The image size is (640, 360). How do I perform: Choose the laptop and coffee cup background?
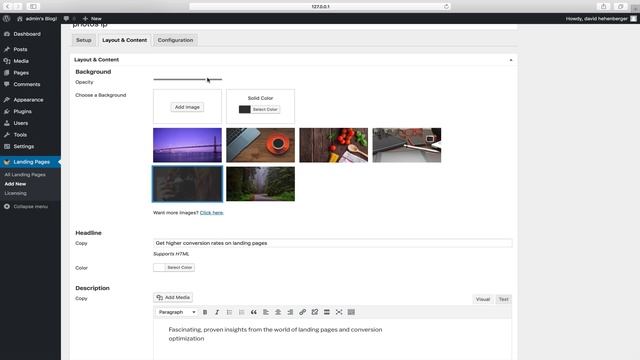point(260,145)
